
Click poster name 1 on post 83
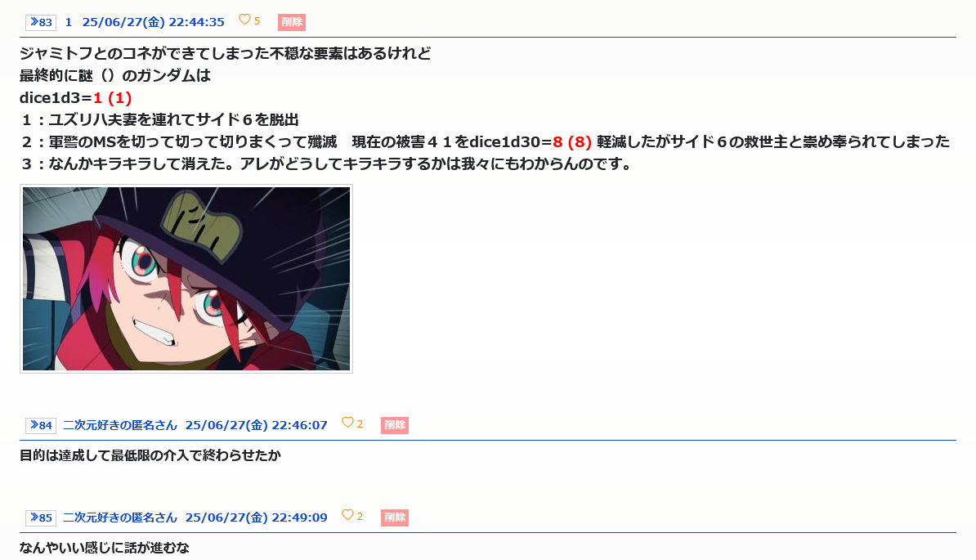(x=69, y=22)
